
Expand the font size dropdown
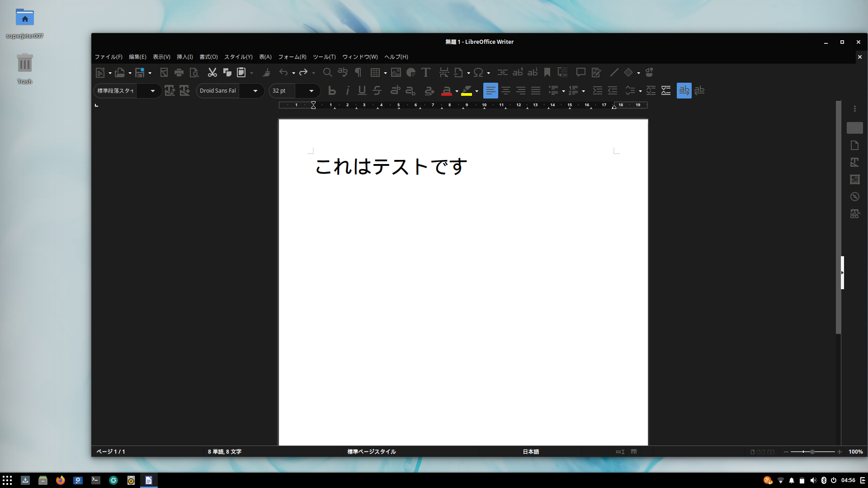311,91
